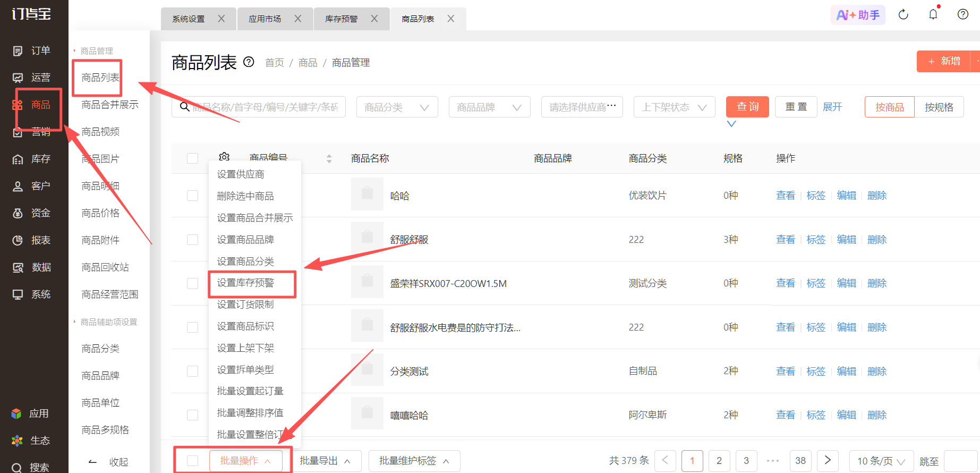Select 设置库存预警 from batch menu
This screenshot has height=473, width=980.
(x=246, y=283)
